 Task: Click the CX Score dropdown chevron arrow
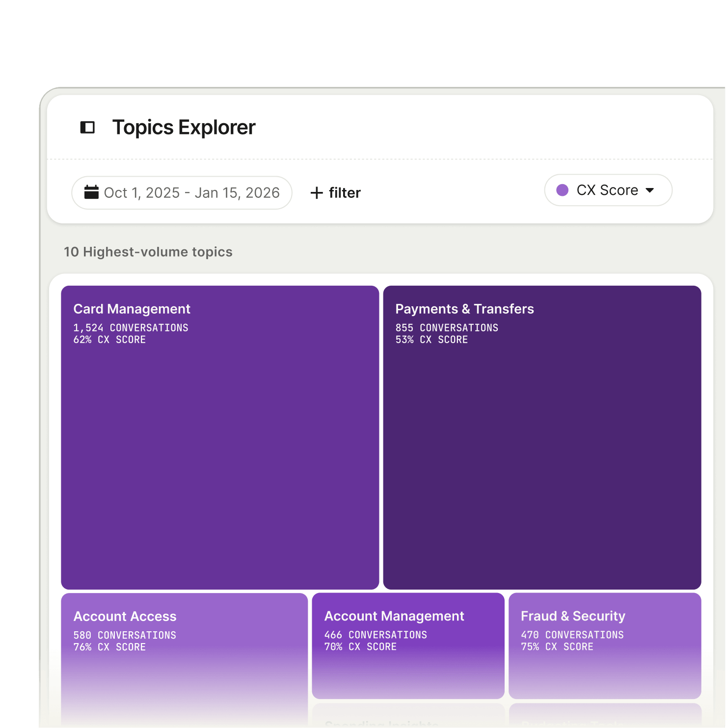[649, 190]
